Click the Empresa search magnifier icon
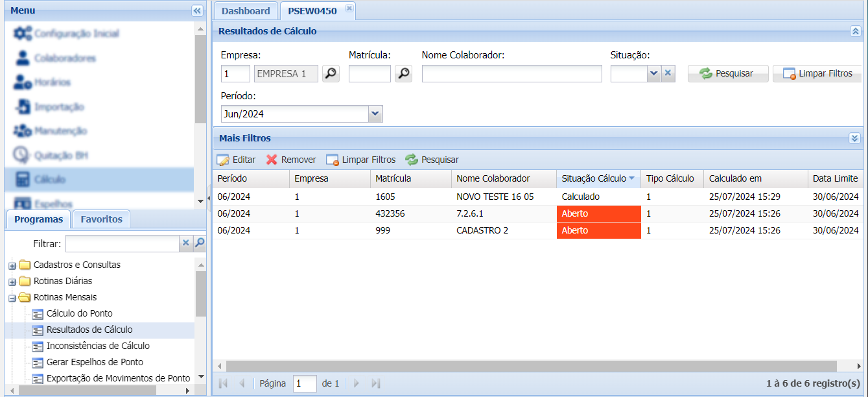Image resolution: width=868 pixels, height=397 pixels. point(331,74)
